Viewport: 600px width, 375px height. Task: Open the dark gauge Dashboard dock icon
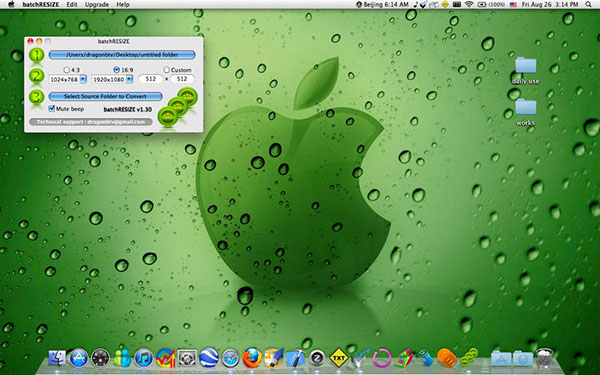(101, 358)
